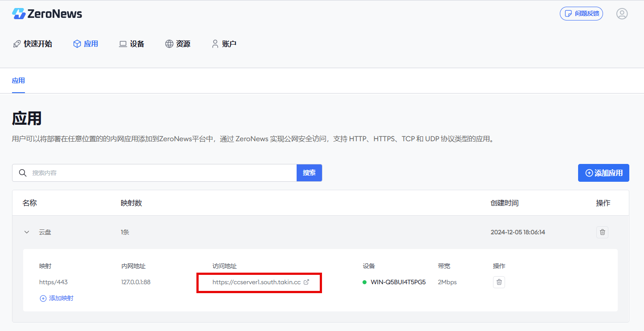This screenshot has width=644, height=331.
Task: Delete the 云盘 application via trash icon
Action: point(602,232)
